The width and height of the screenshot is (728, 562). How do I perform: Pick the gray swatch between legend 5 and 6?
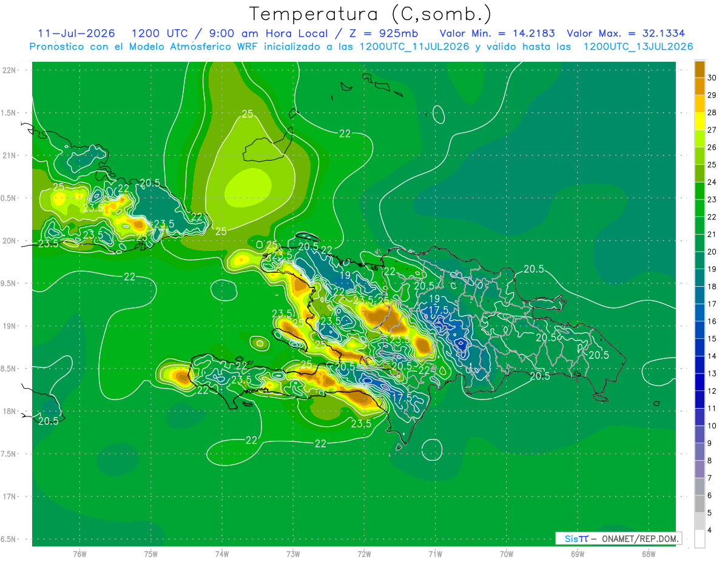pyautogui.click(x=699, y=504)
